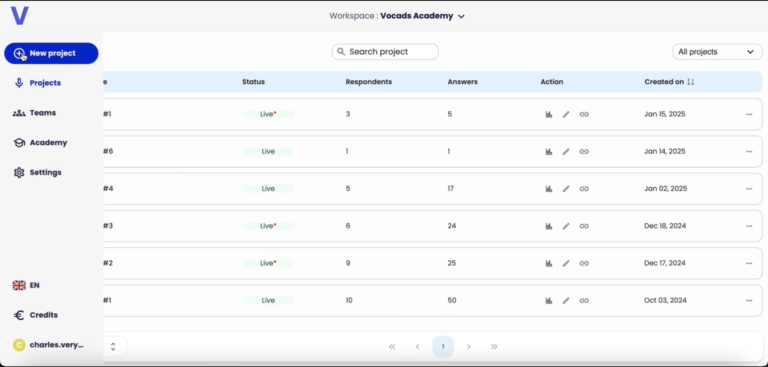Open statistics for the Jan 14, 2025 project
768x367 pixels.
tap(549, 151)
